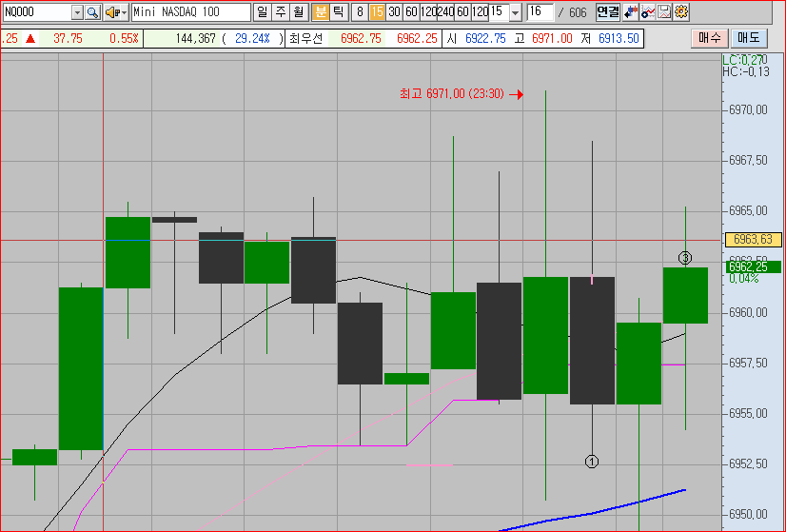Click the save chart layout icon
Screen dimensions: 786x532
point(664,12)
